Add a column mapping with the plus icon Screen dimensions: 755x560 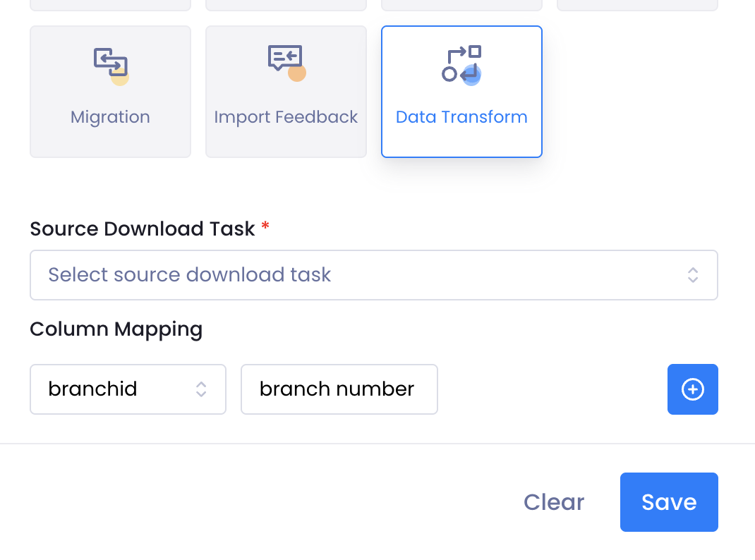tap(692, 389)
